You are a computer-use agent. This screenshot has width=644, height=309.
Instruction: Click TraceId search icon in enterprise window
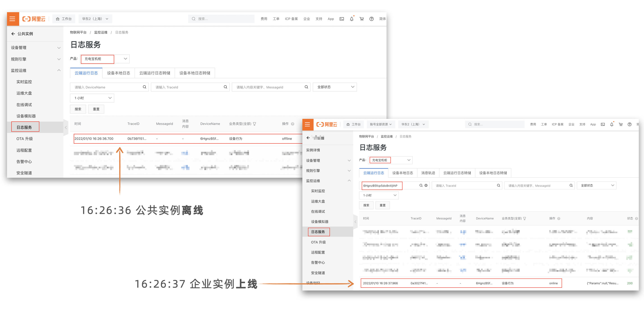click(x=498, y=185)
